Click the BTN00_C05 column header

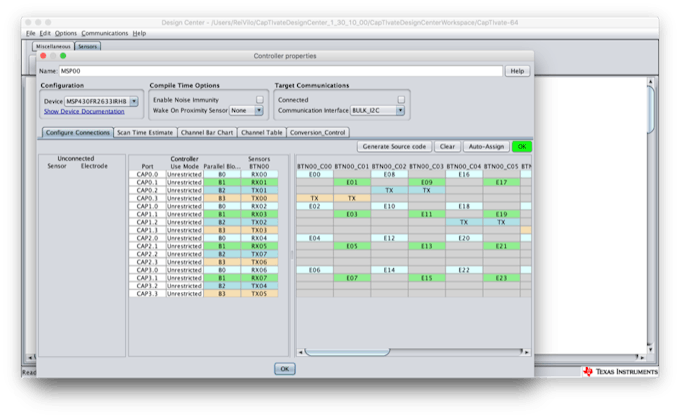point(501,167)
